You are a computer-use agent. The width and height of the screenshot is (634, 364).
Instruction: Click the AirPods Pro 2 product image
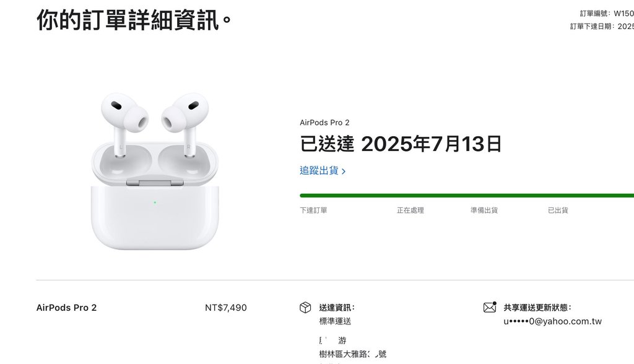coord(155,171)
